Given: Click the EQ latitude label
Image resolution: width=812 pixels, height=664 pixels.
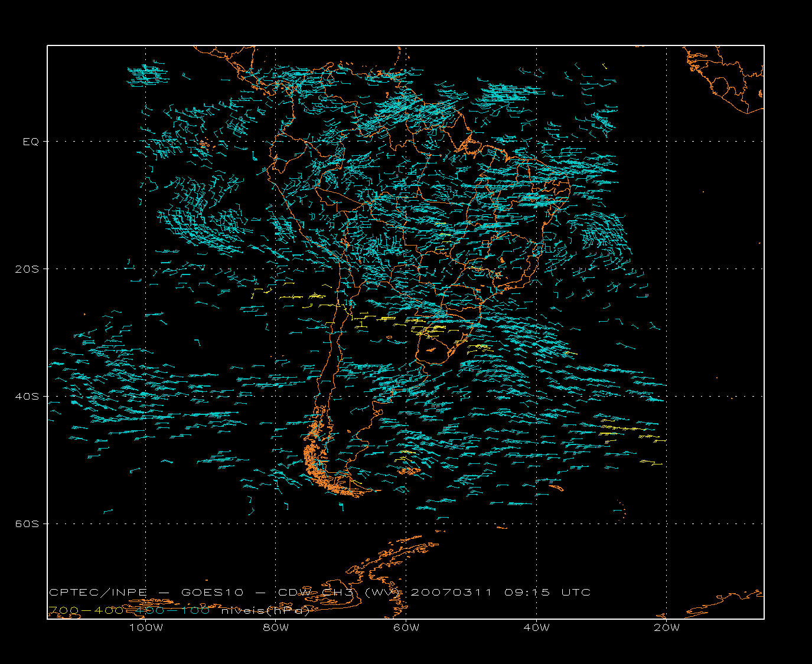Looking at the screenshot, I should click(x=31, y=142).
